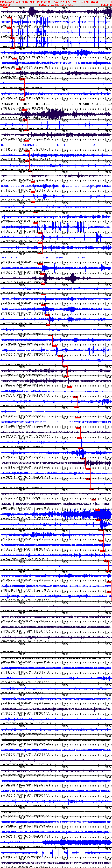Viewport: 112px width, 868px height.
Task: Select the UW.RRHS EHZ trace label
Action: (26, 211)
